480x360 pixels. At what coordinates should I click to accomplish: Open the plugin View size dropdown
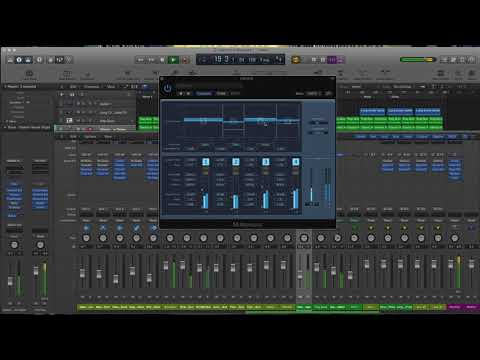(313, 94)
